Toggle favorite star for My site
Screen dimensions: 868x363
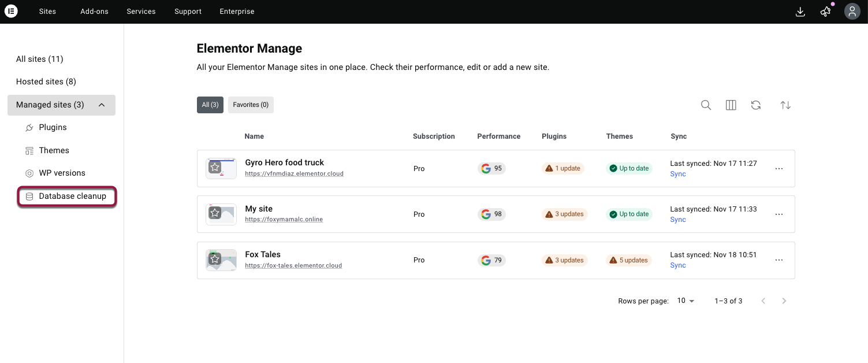215,213
